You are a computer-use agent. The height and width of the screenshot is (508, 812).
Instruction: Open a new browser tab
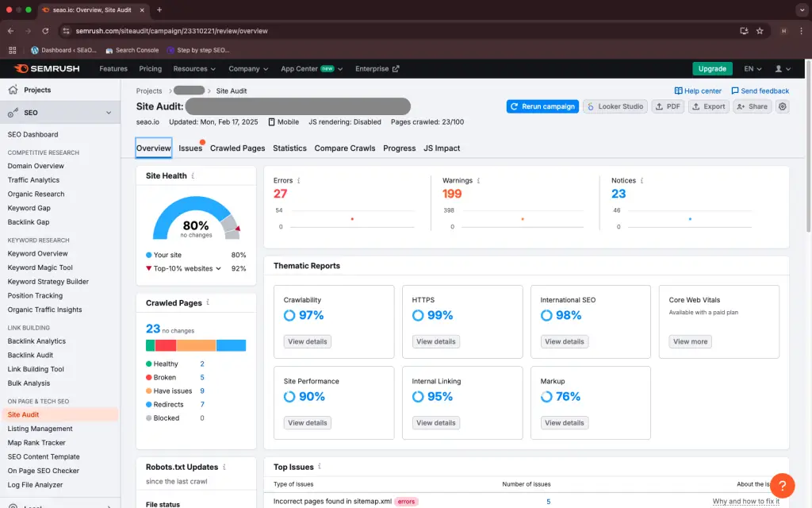point(159,10)
